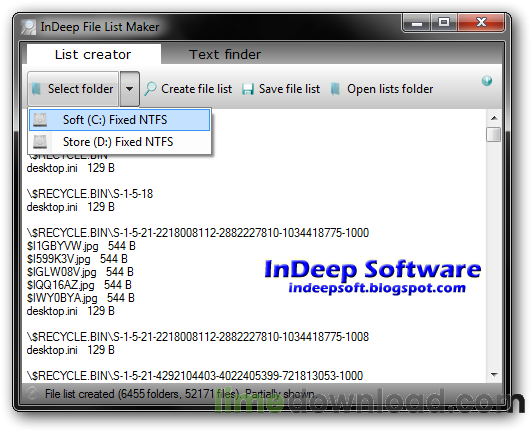The width and height of the screenshot is (532, 432).
Task: Choose Soft (C:) Fixed NTFS drive
Action: coord(119,120)
